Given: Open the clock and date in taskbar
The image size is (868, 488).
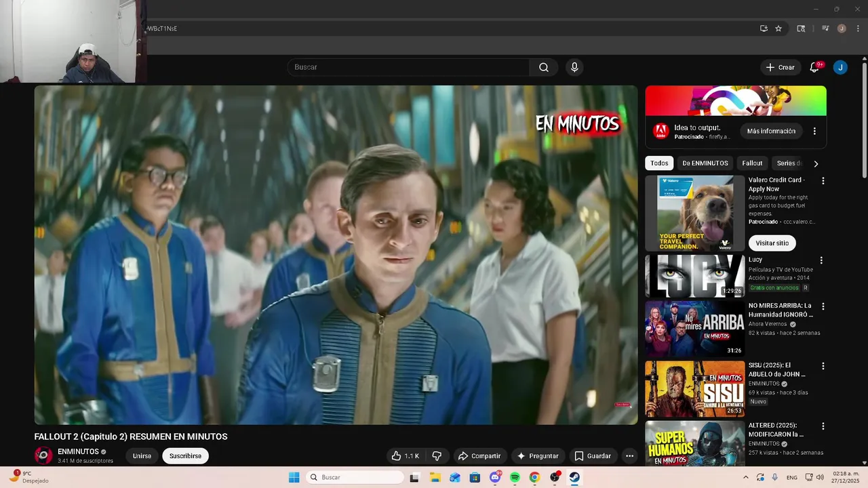Looking at the screenshot, I should 846,477.
